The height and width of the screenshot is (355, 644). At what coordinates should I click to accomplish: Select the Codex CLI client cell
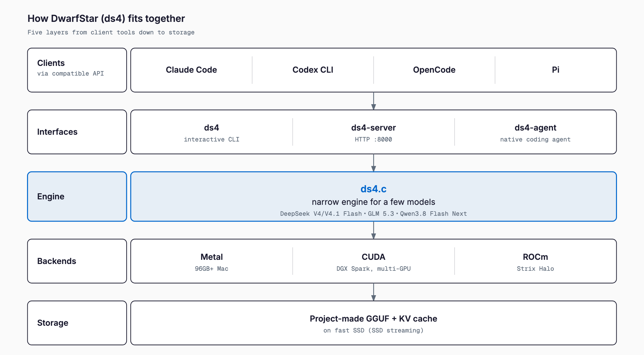click(313, 70)
